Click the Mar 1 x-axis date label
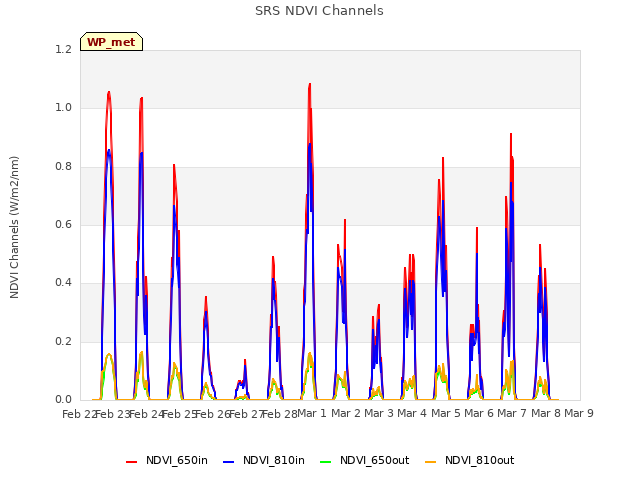Image resolution: width=640 pixels, height=480 pixels. tap(312, 413)
